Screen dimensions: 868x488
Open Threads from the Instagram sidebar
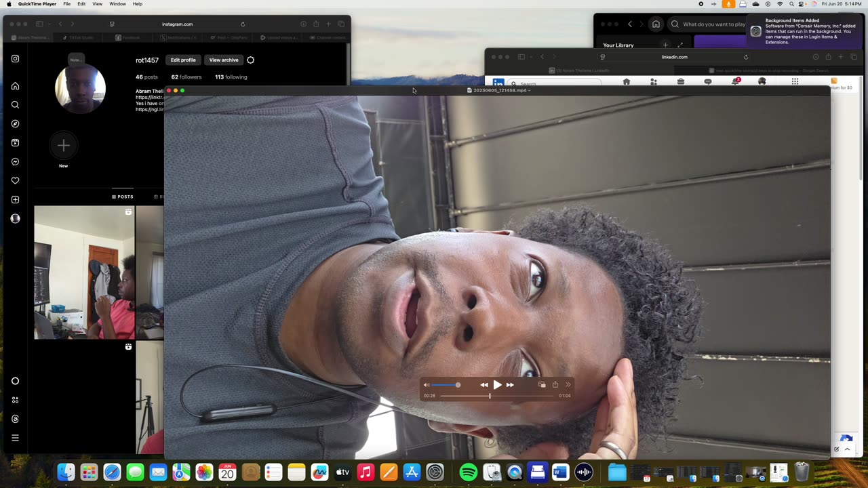click(x=15, y=419)
